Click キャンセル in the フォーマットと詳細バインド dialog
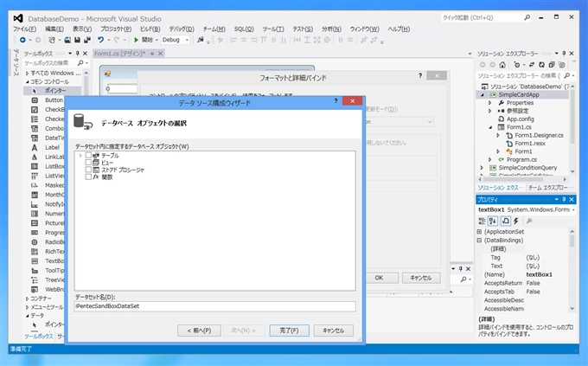The width and height of the screenshot is (588, 366). pos(421,278)
